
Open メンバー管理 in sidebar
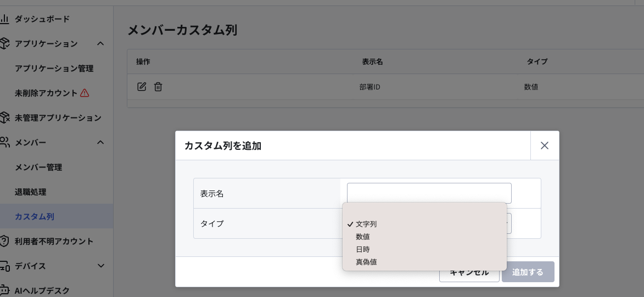(38, 167)
